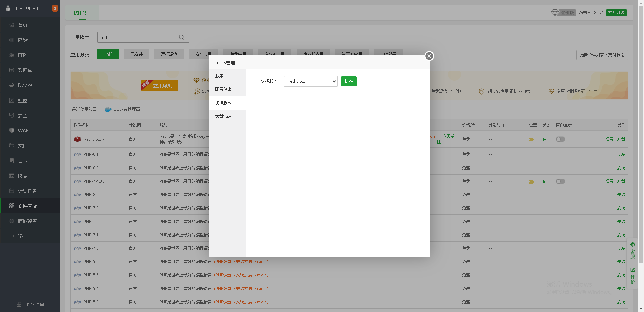Open 自定义菜单 at sidebar bottom
The height and width of the screenshot is (312, 644).
[x=30, y=304]
